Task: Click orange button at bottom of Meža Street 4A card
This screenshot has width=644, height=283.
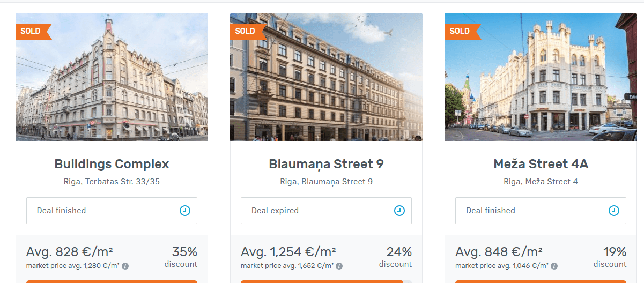Action: coord(541,281)
